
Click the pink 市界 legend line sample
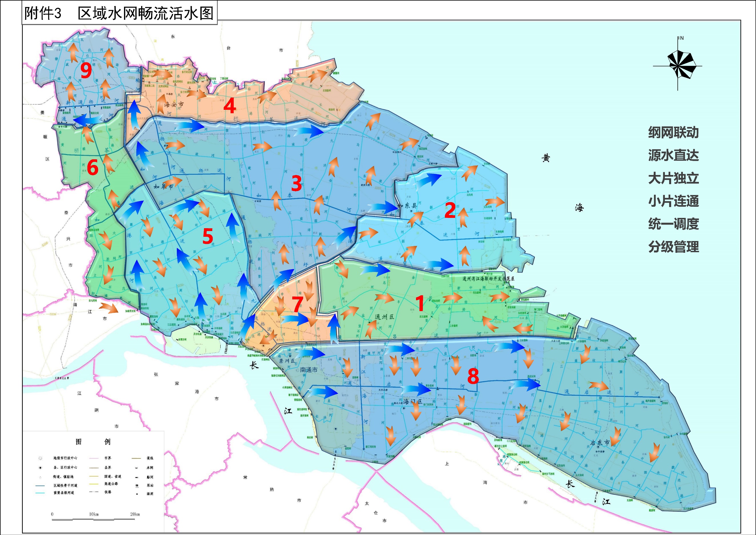[94, 458]
